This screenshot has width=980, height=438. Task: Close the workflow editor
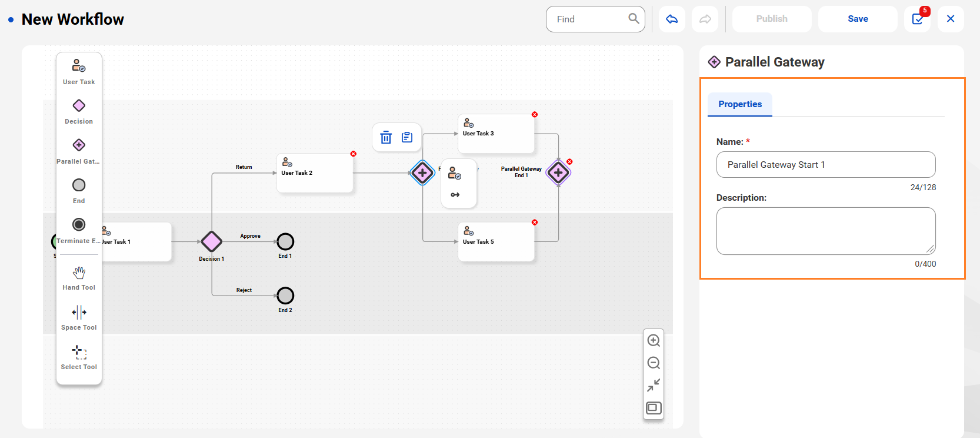pos(951,19)
